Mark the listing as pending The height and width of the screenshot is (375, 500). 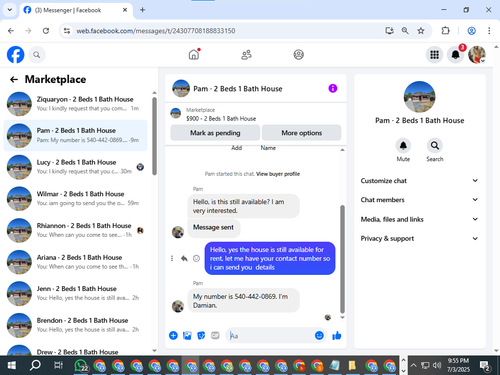point(215,133)
